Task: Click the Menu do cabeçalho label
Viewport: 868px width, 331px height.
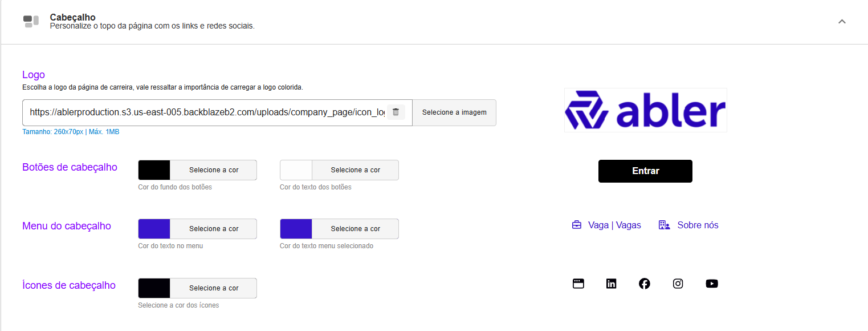Action: (67, 226)
